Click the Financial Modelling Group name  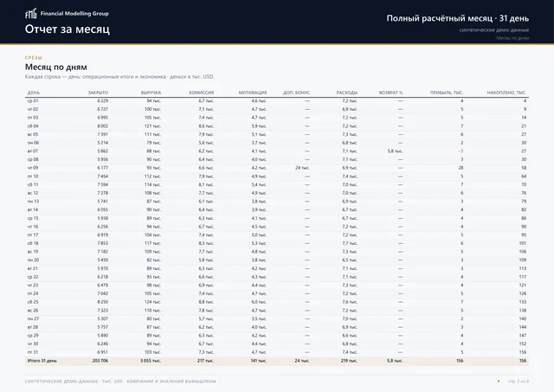pyautogui.click(x=74, y=14)
